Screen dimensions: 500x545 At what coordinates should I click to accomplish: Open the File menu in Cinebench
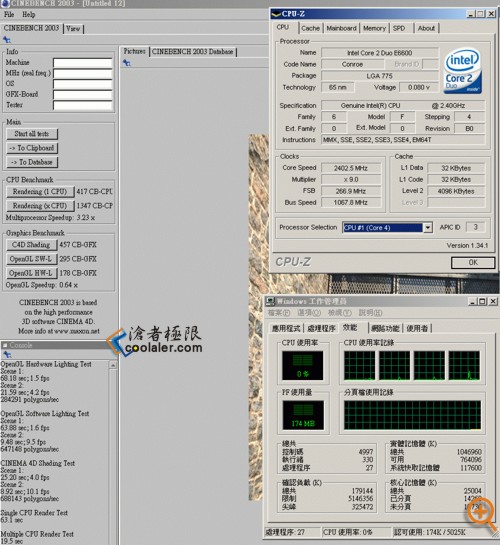9,15
